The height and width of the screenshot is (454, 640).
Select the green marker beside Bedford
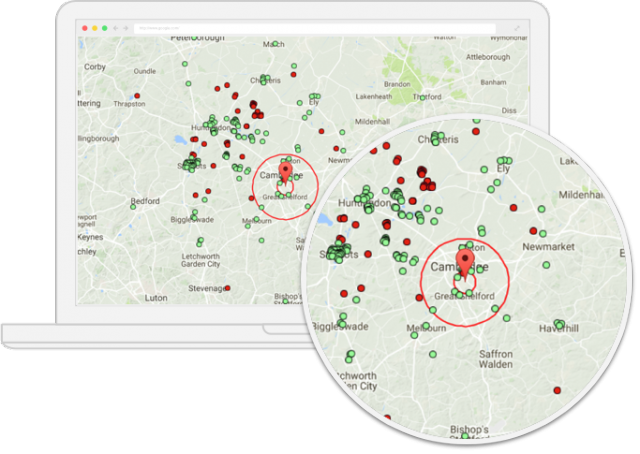coord(133,206)
